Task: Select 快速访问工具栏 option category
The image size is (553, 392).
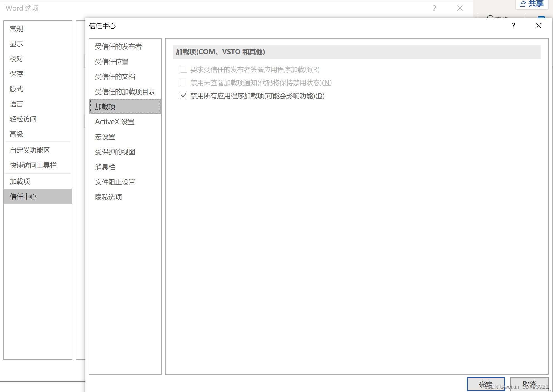Action: click(33, 165)
